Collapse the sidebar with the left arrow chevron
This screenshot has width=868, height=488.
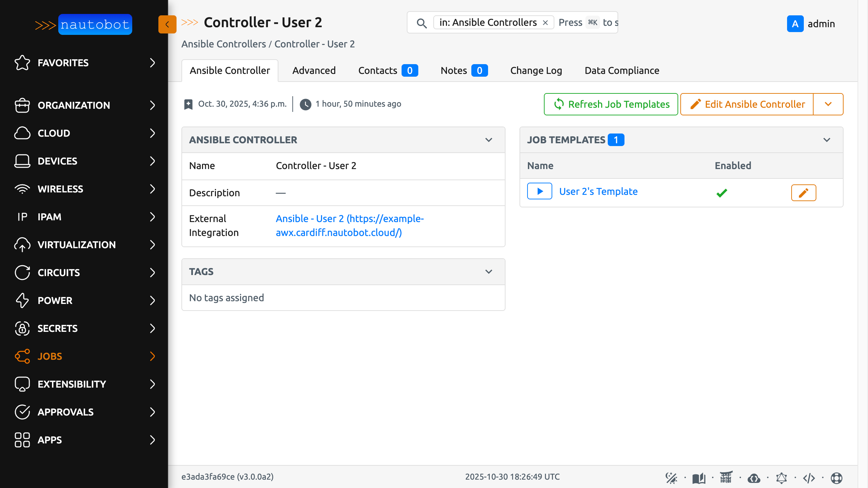[x=167, y=24]
